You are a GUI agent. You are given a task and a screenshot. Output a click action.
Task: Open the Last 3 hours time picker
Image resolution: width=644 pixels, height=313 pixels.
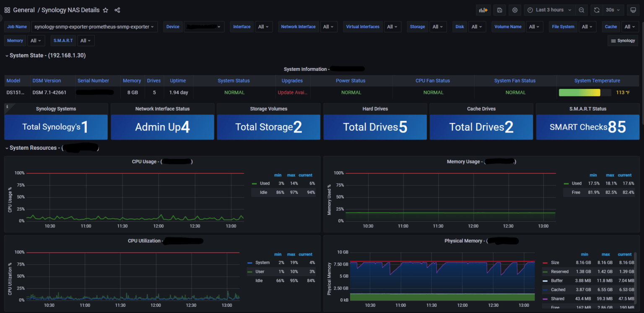549,10
